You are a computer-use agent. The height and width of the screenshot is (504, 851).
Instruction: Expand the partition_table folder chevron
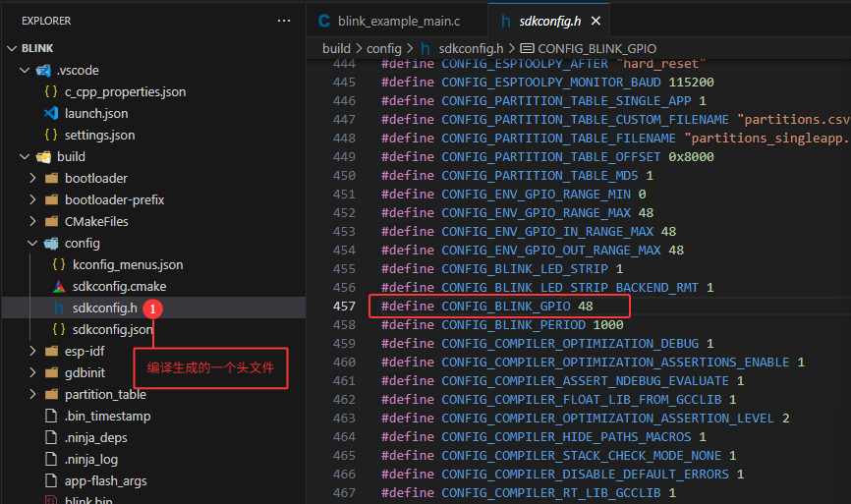pos(32,394)
